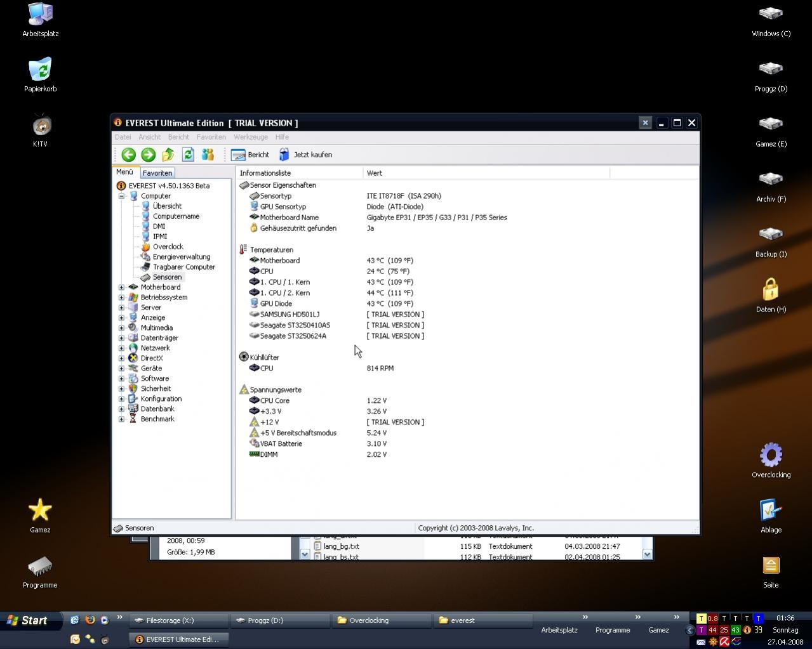This screenshot has height=649, width=812.
Task: Open the Papierkorb recycle bin icon
Action: [41, 75]
